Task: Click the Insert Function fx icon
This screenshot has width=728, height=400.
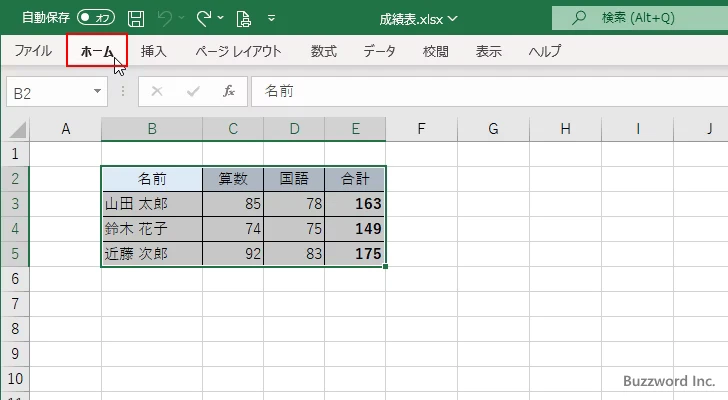Action: 229,91
